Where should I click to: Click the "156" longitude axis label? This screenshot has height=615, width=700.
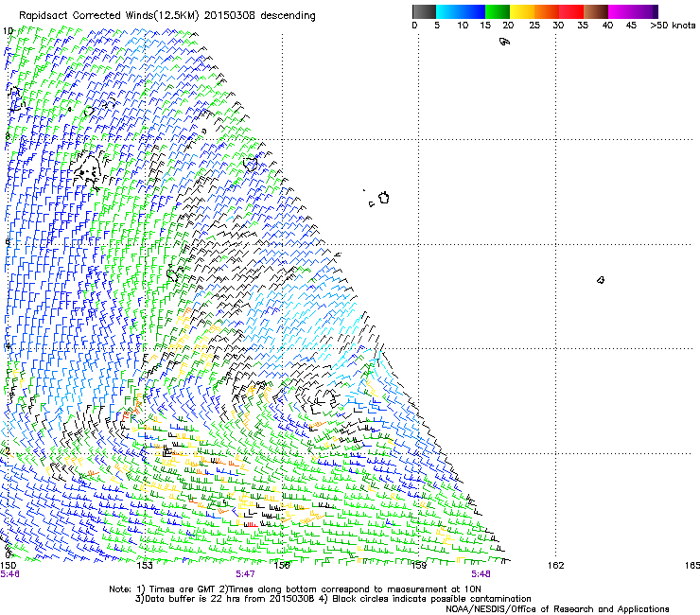282,566
